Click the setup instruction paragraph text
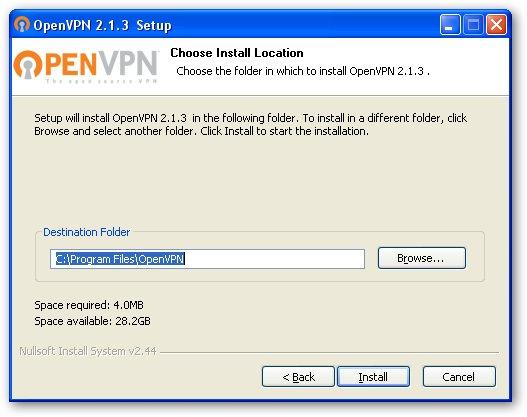The height and width of the screenshot is (417, 527). tap(250, 124)
